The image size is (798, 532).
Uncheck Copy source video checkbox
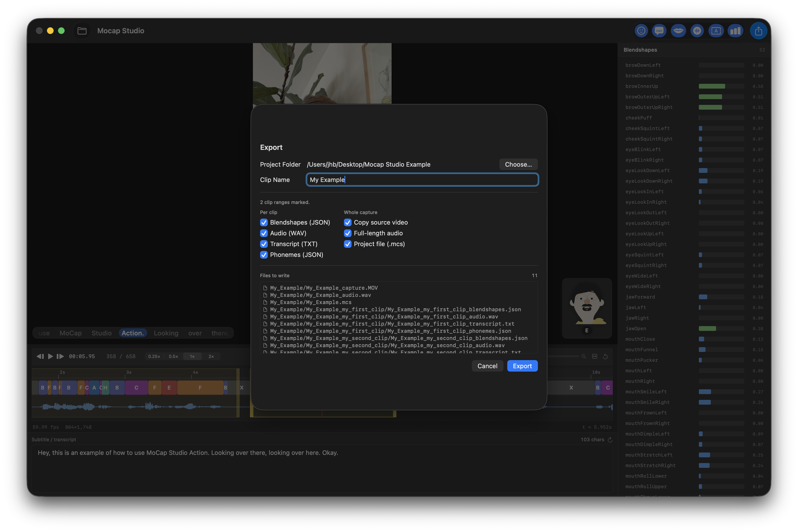coord(348,223)
